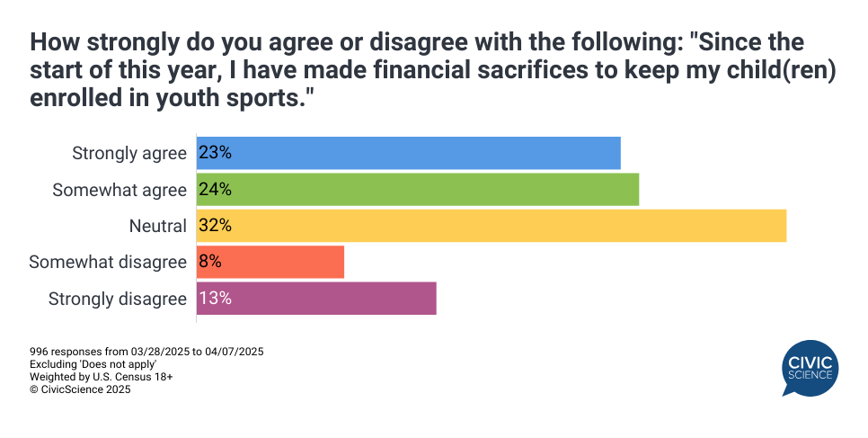Click the 23% value label
This screenshot has width=868, height=438.
(x=216, y=153)
